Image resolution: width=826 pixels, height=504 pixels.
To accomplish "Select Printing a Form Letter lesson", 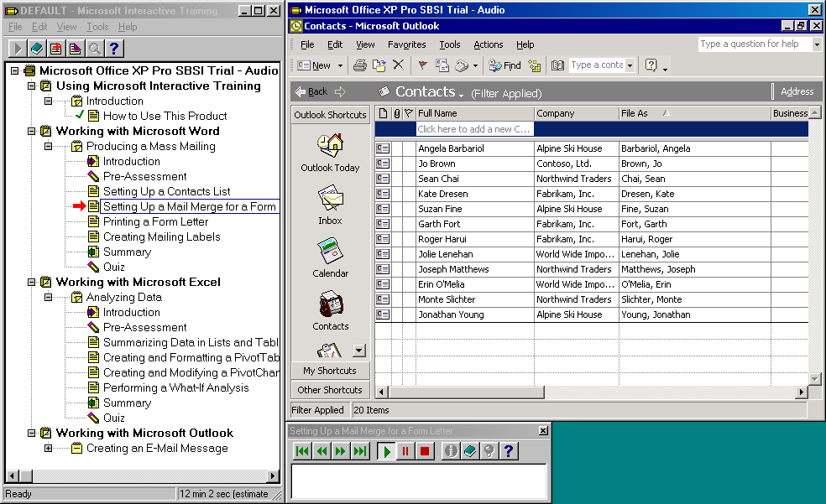I will coord(155,221).
